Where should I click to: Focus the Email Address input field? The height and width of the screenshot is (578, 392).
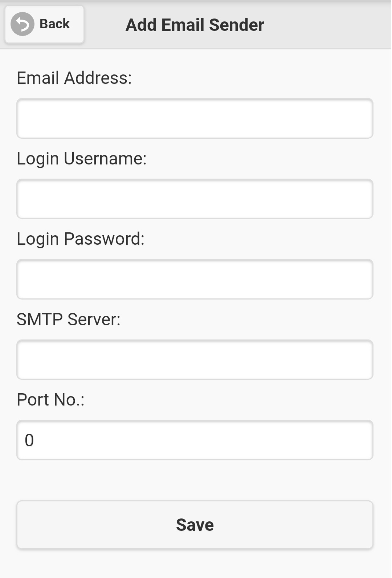(x=195, y=118)
